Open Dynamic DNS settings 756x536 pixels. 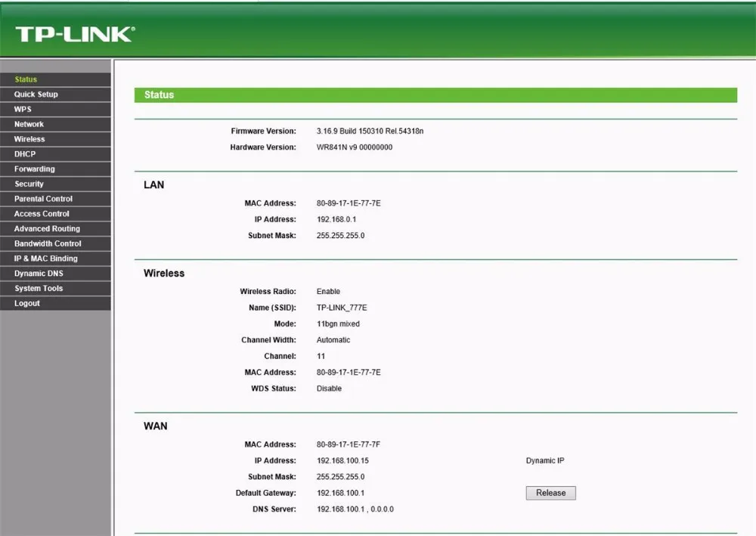55,274
